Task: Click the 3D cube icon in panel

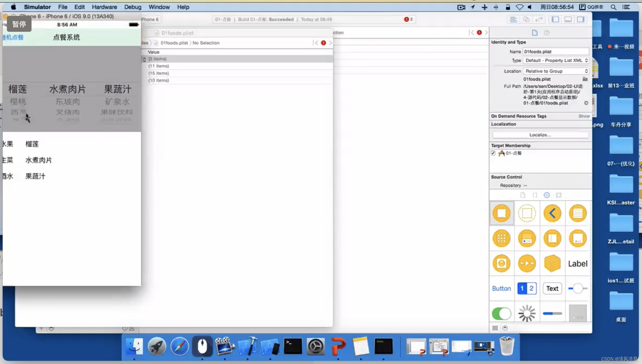Action: (552, 263)
